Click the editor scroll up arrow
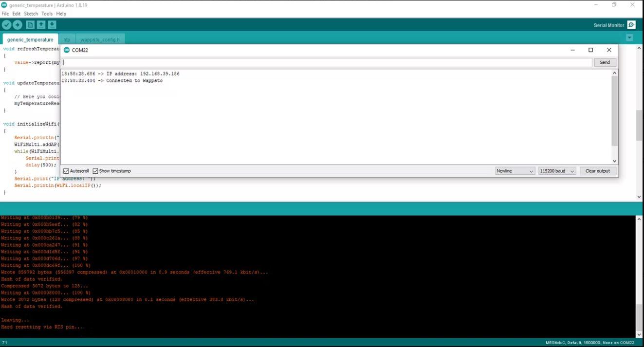 pyautogui.click(x=639, y=48)
